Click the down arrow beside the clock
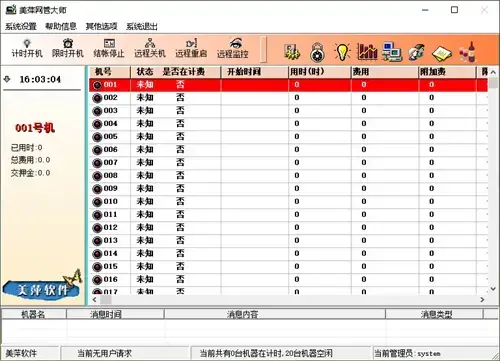This screenshot has width=500, height=361. point(7,79)
